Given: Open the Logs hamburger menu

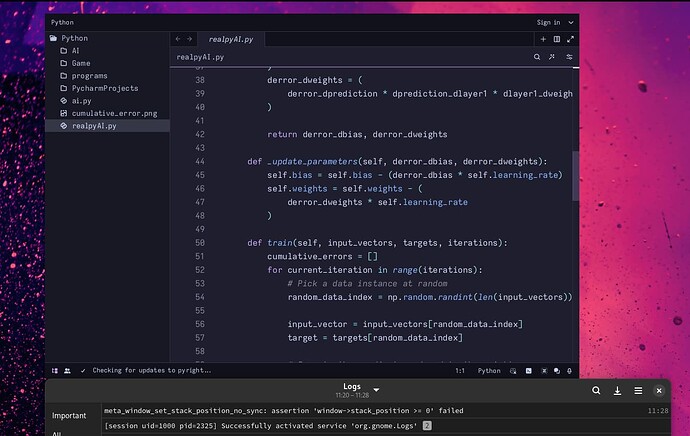Looking at the screenshot, I should click(x=638, y=391).
